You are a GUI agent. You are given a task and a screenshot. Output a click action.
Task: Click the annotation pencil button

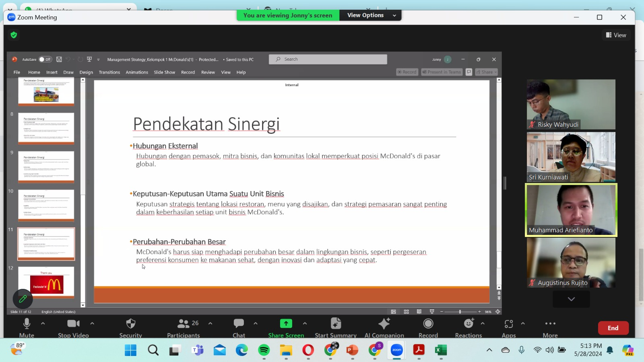tap(23, 299)
